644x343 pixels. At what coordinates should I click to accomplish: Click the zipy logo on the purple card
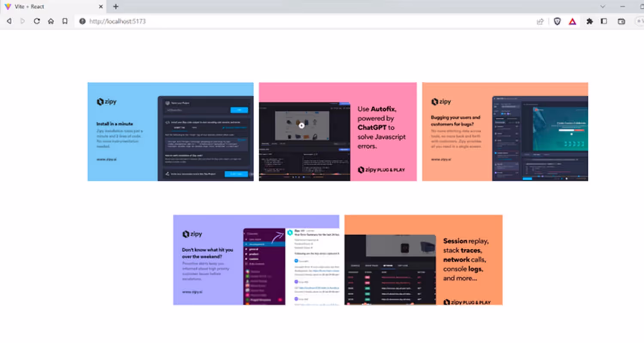coord(192,234)
